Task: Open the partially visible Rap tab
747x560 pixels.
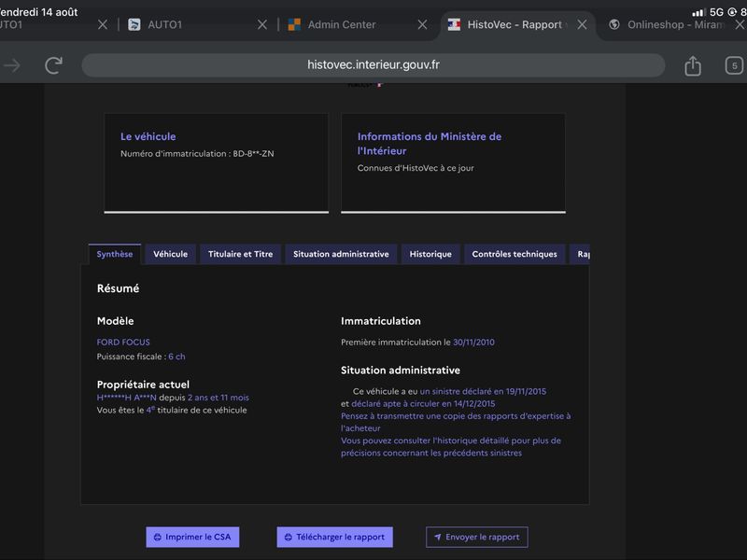Action: 580,254
